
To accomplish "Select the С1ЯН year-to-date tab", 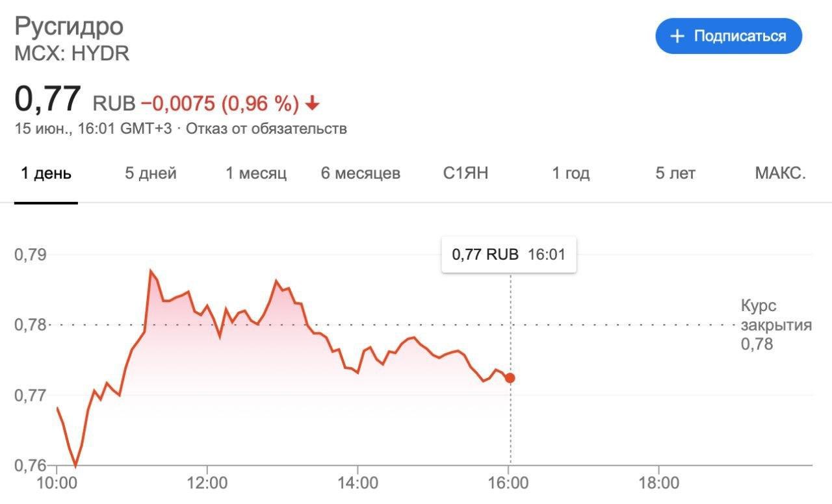I will [466, 174].
